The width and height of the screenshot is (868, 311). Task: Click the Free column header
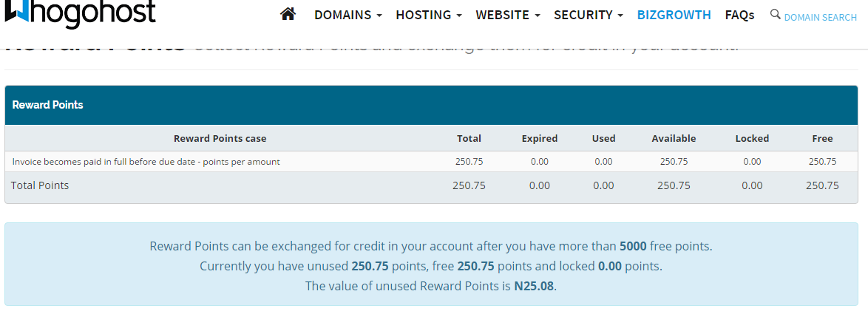pos(822,138)
